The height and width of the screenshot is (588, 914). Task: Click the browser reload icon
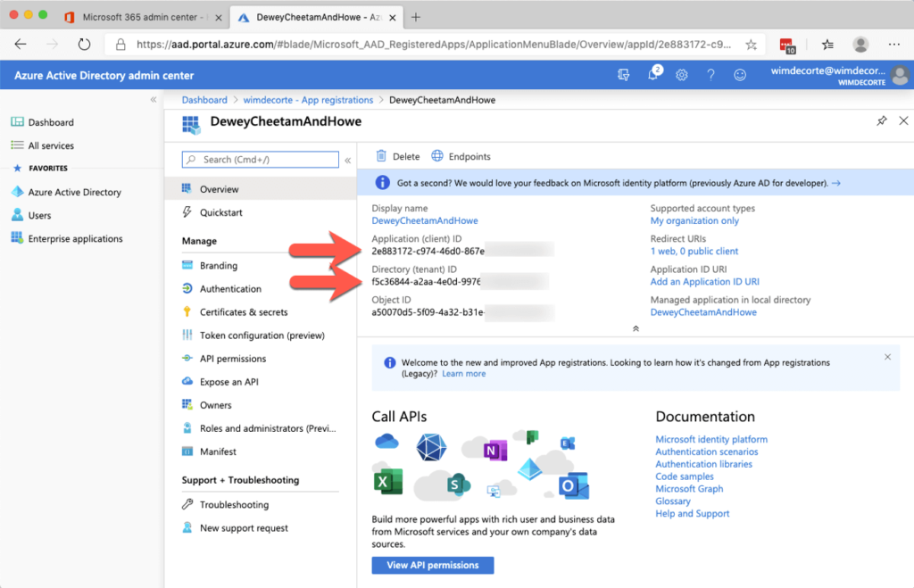coord(84,42)
